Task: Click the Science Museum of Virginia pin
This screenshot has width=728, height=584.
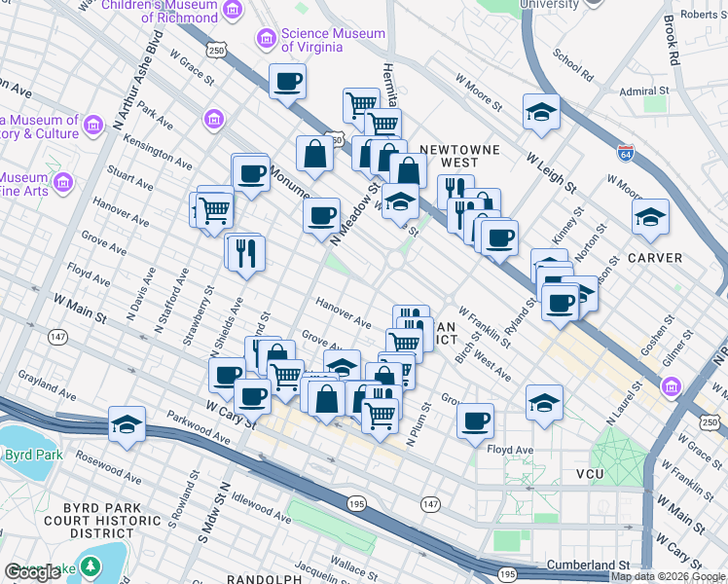Action: coord(267,38)
